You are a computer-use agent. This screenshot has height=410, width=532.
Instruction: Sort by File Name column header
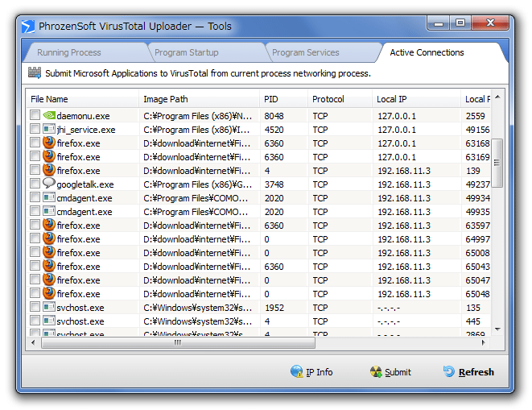82,99
